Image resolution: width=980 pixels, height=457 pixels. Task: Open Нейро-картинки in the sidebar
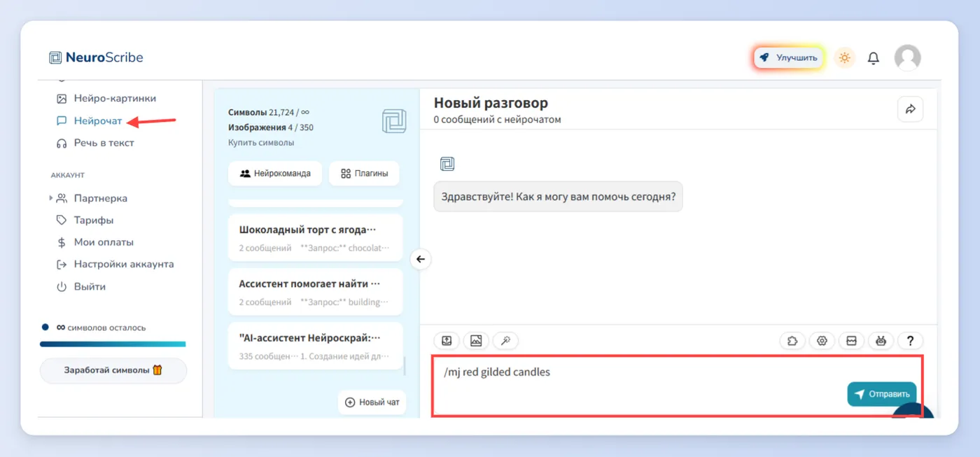[x=106, y=99]
